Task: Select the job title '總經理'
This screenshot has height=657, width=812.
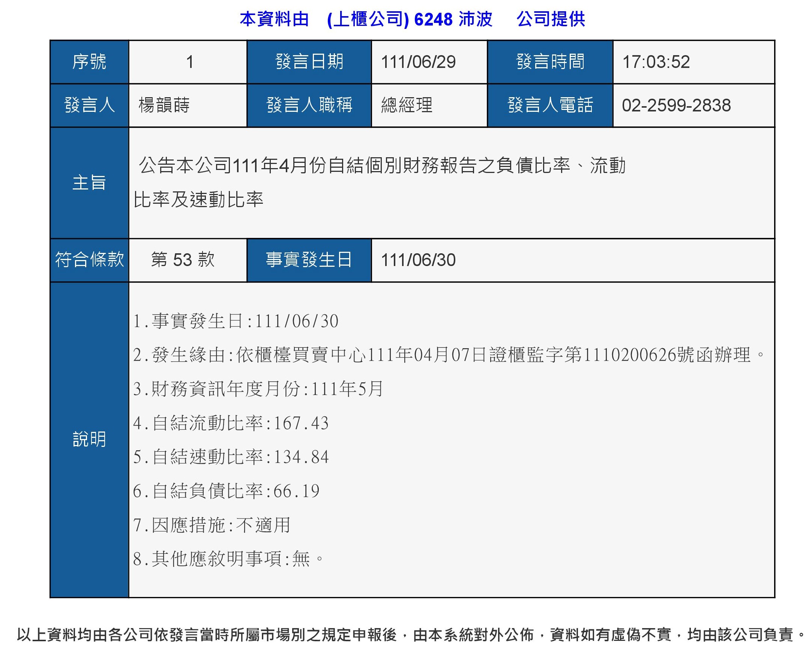Action: pyautogui.click(x=407, y=105)
